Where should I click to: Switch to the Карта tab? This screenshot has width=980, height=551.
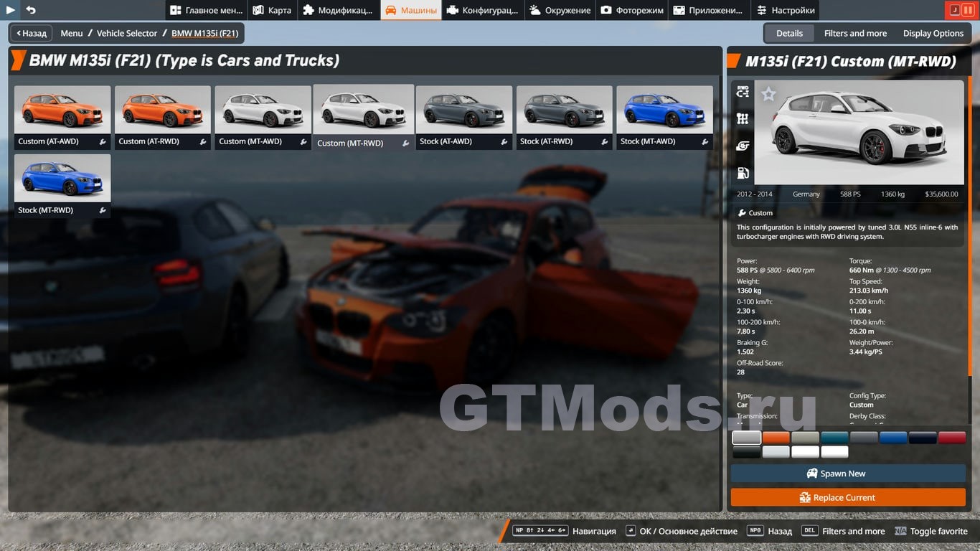coord(272,10)
